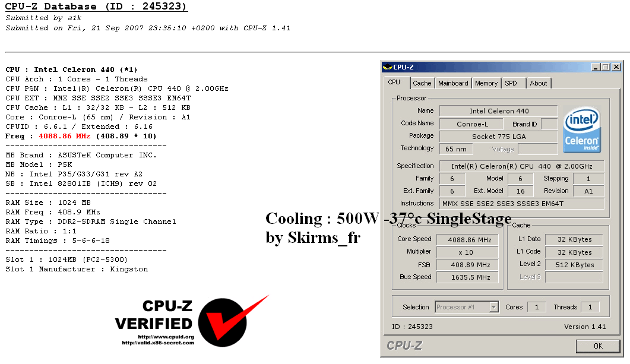This screenshot has height=364, width=630.
Task: Click the Intel Celeron inside logo
Action: tap(581, 129)
